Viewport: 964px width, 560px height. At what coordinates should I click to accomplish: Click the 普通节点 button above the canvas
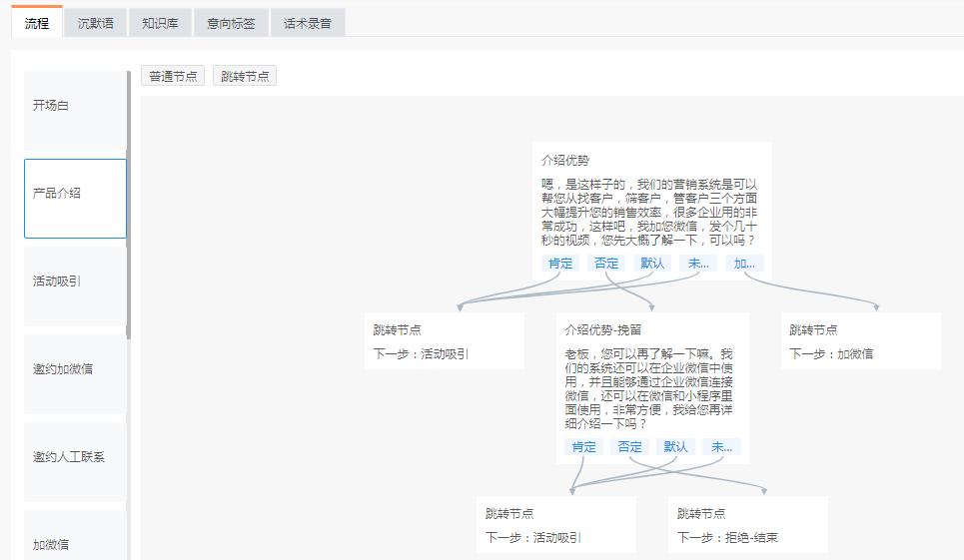click(173, 76)
